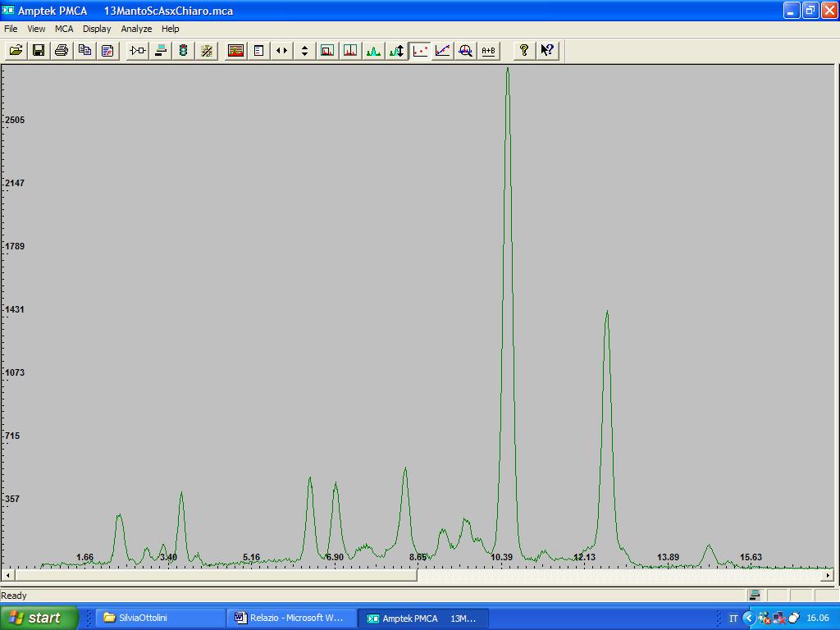The height and width of the screenshot is (630, 840).
Task: Click the small list-page toolbar icon
Action: 258,50
